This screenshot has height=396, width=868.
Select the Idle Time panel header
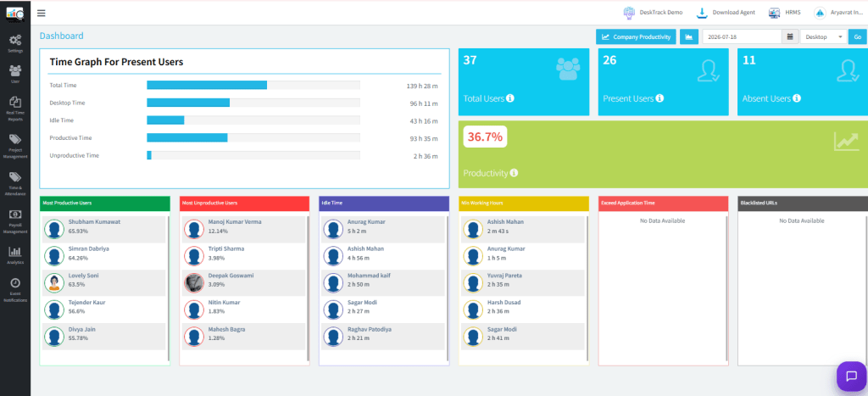(x=384, y=204)
